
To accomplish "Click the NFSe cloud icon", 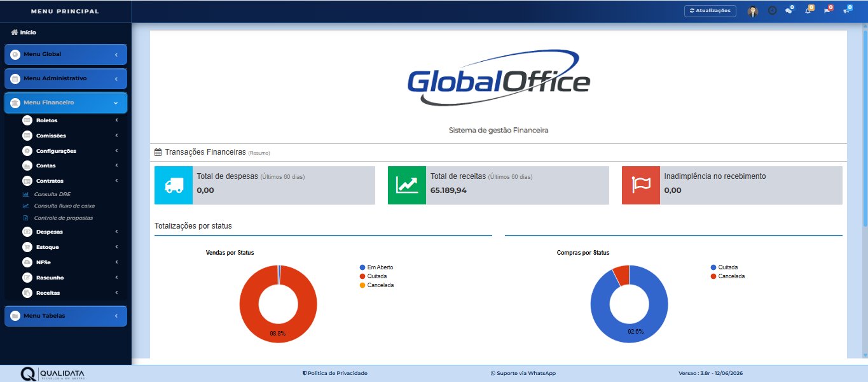I will [x=27, y=262].
